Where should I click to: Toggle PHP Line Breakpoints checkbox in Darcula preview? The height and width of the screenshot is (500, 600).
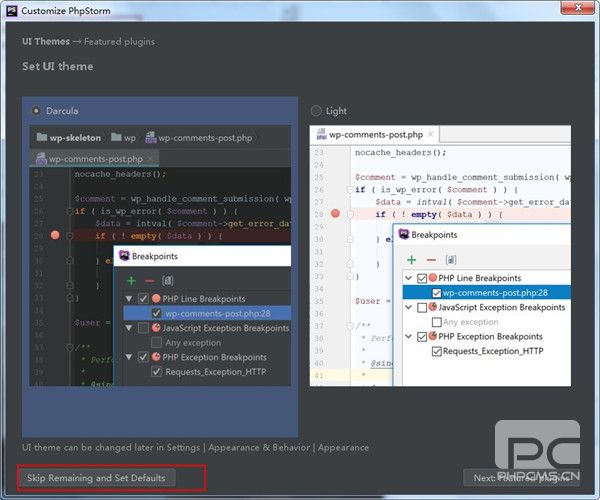(143, 299)
